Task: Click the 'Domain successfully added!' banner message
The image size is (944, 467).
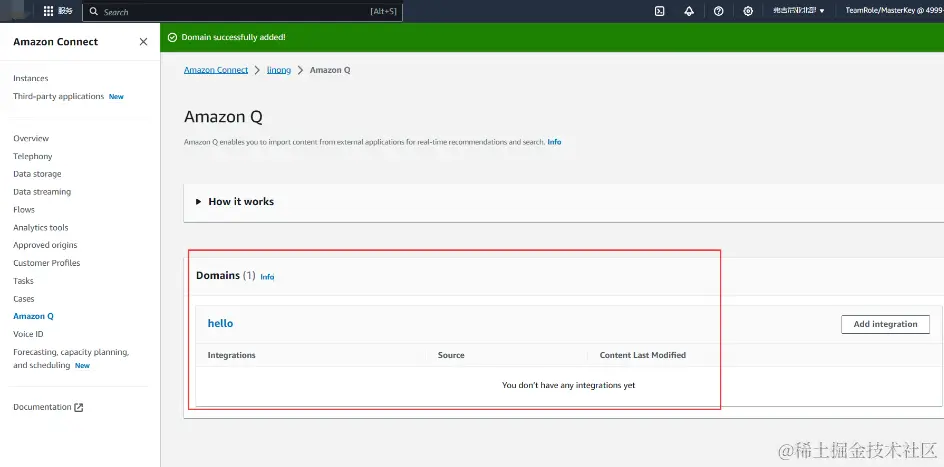Action: pos(234,37)
